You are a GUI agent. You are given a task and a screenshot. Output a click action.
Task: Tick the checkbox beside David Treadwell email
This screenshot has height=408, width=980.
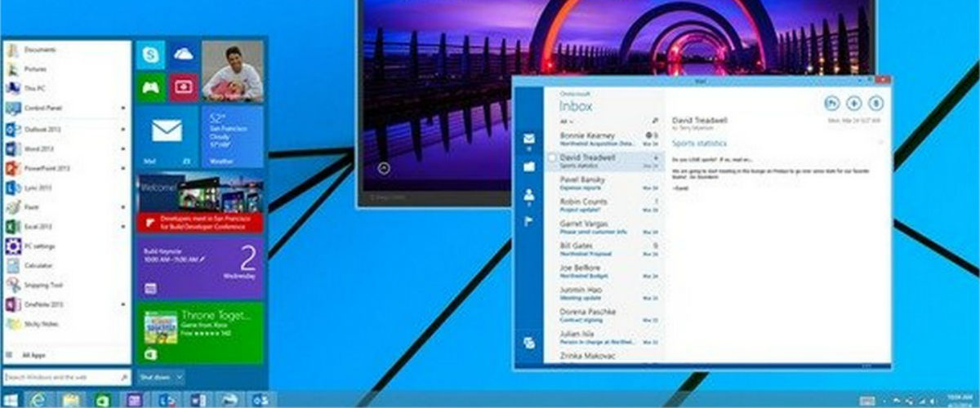coord(553,157)
